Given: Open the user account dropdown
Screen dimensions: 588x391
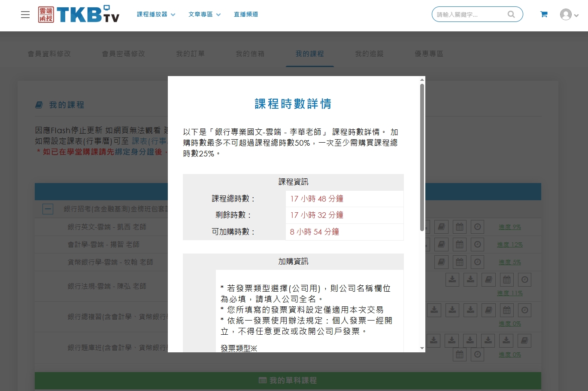Looking at the screenshot, I should [x=569, y=15].
